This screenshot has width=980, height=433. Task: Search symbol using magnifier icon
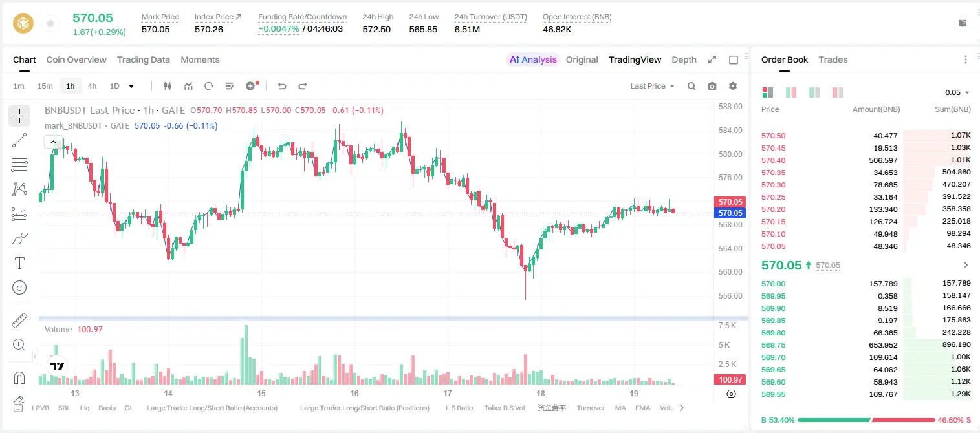(691, 86)
